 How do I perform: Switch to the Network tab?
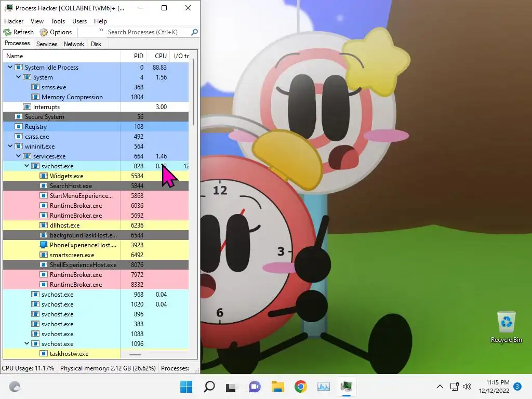click(x=74, y=44)
